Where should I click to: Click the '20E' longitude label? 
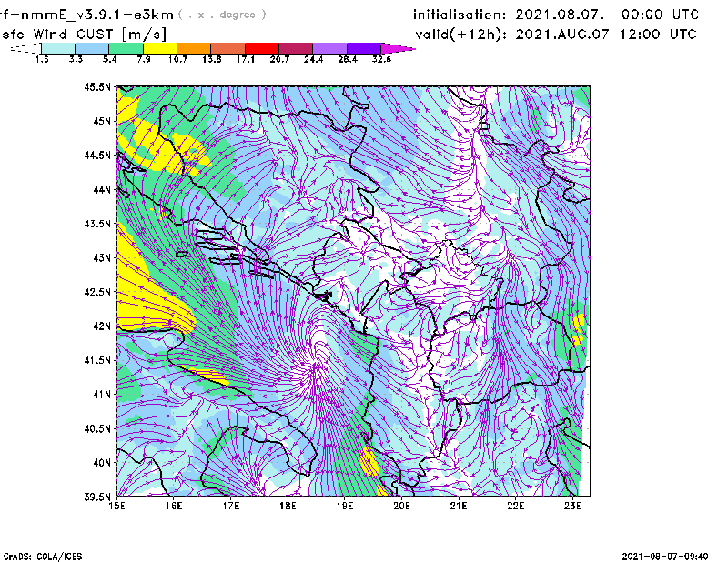tap(401, 506)
